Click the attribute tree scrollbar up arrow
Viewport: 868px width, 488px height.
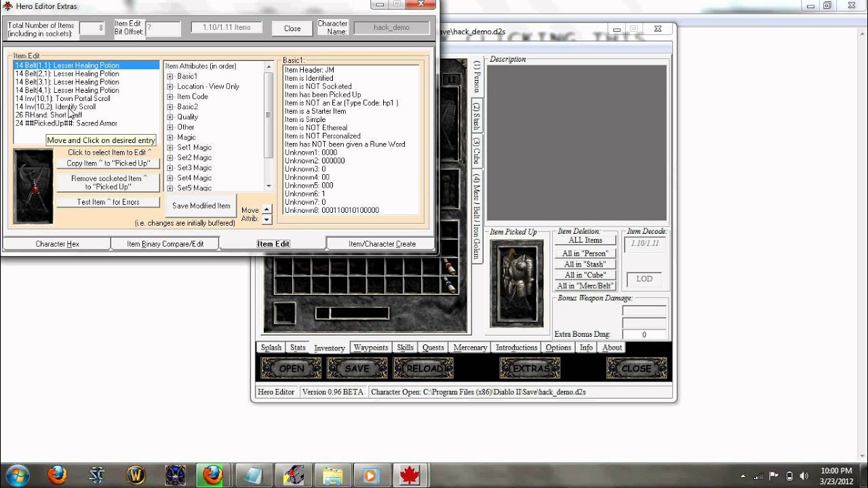click(269, 67)
